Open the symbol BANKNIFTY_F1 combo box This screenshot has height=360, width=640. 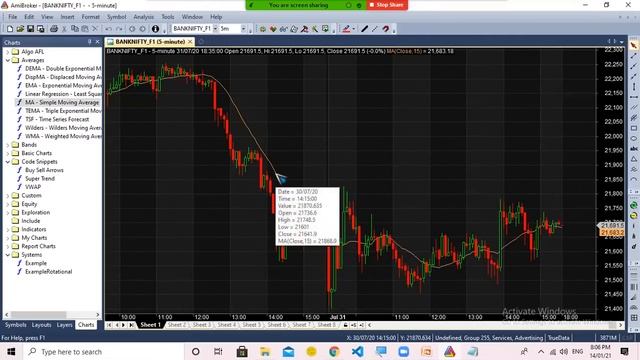point(195,29)
